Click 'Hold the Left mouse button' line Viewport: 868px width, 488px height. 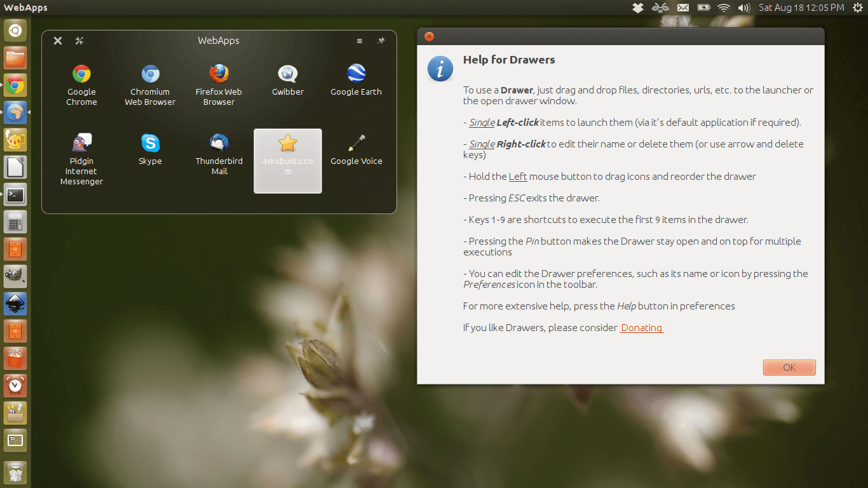[609, 177]
